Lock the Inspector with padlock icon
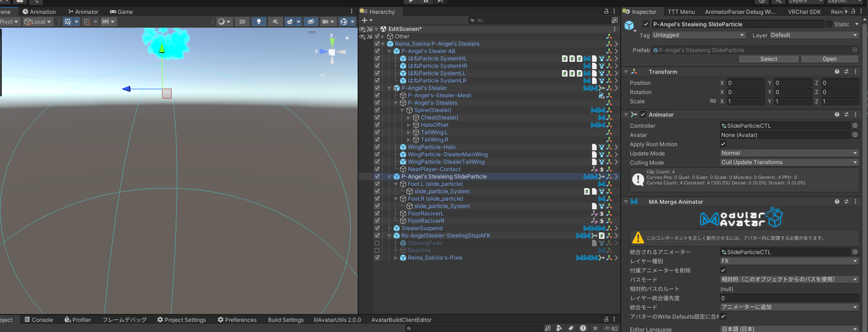This screenshot has height=332, width=868. [x=853, y=11]
